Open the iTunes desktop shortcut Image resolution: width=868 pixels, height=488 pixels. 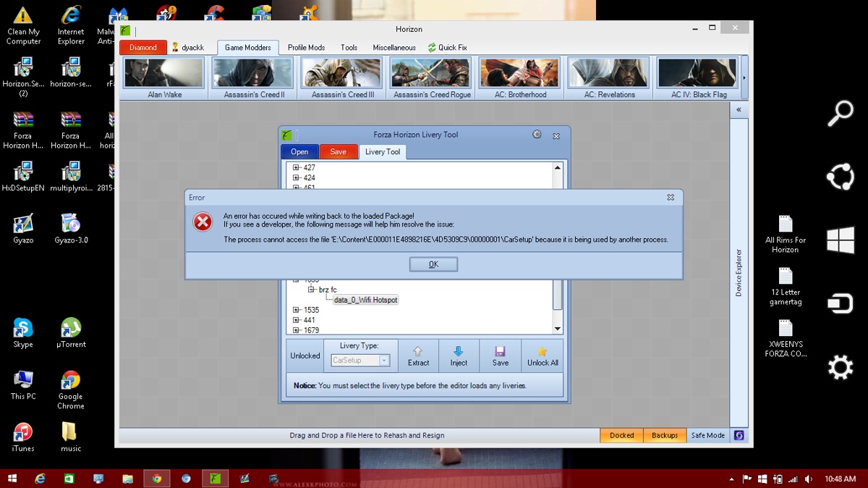pos(23,437)
